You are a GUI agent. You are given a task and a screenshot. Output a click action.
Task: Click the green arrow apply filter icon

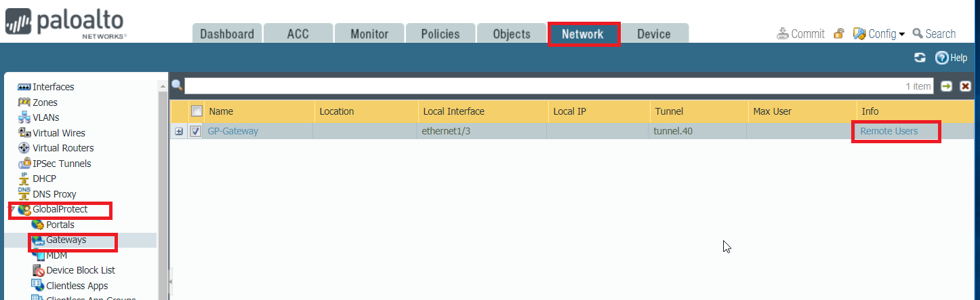947,87
